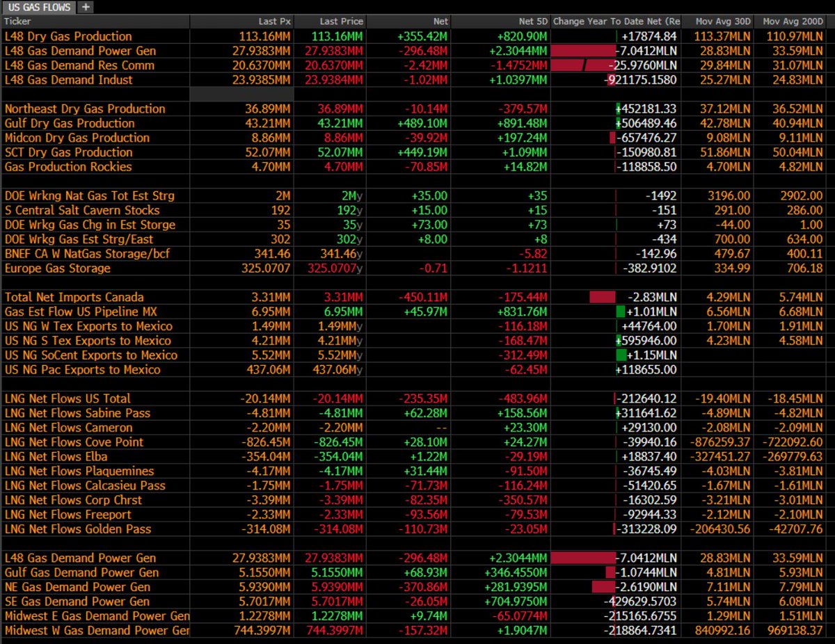Screen dimensions: 835x644
Task: Click the 969138.37 Mov Avg 200D value
Action: (x=797, y=631)
